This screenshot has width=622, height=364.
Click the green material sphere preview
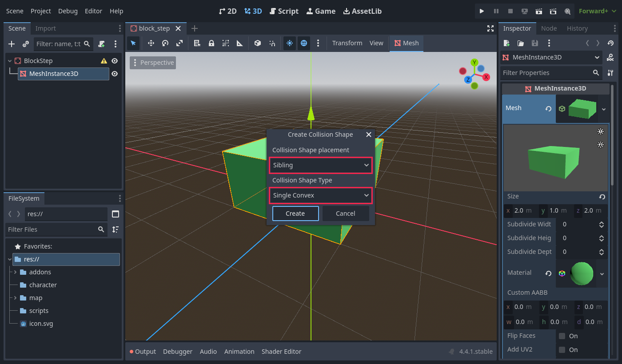pos(582,274)
